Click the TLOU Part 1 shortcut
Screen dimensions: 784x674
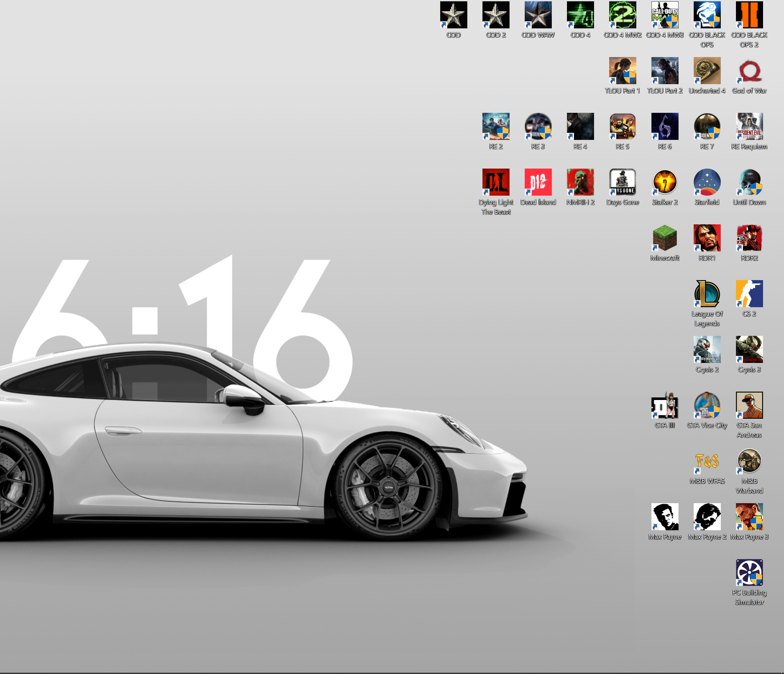[622, 71]
